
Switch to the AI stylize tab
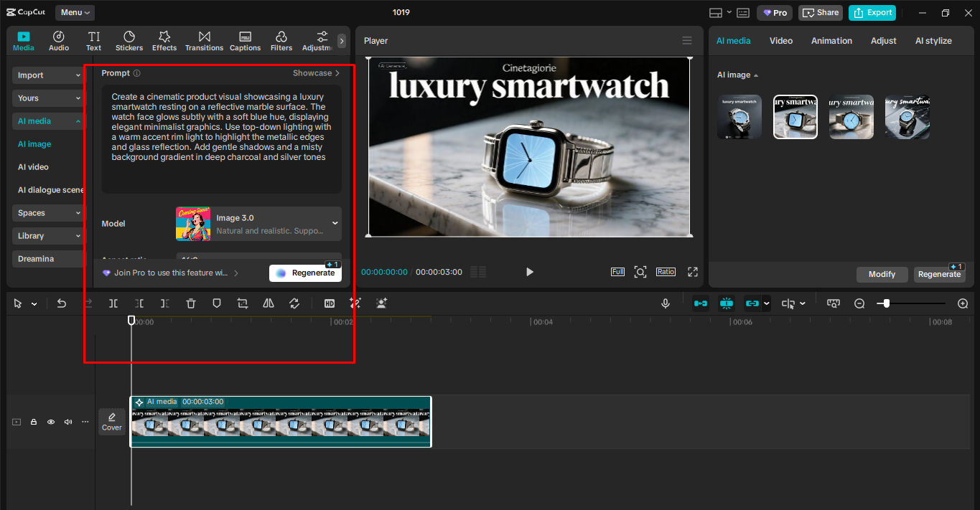point(933,41)
